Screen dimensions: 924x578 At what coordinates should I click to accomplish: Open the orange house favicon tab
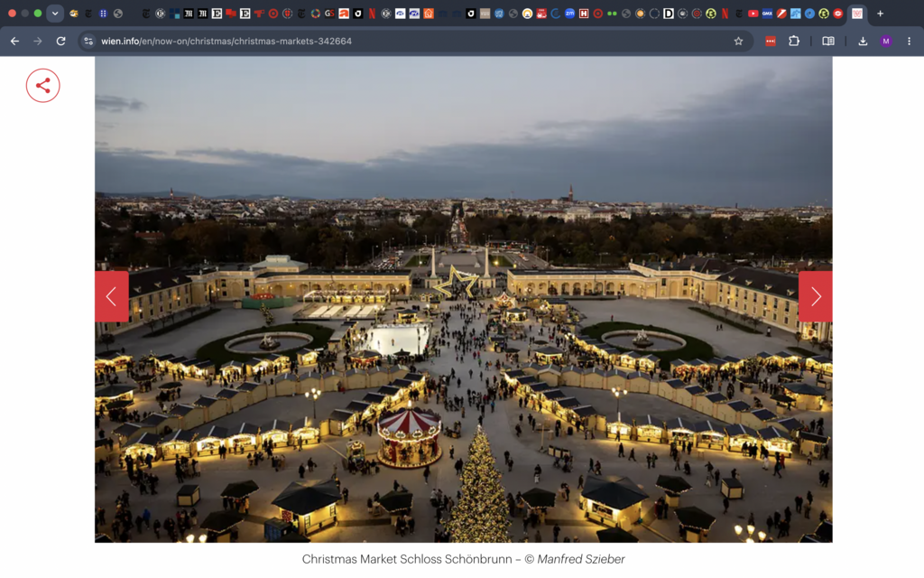[x=429, y=13]
